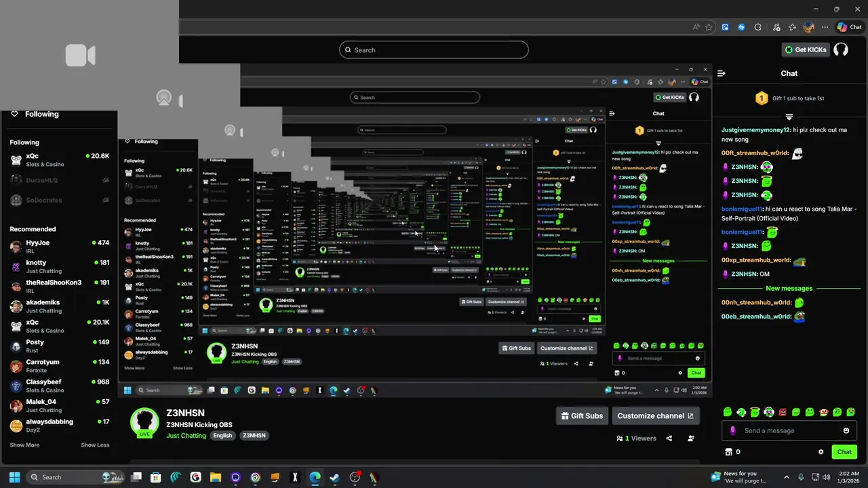The image size is (868, 488).
Task: Send the message with the green Chat button
Action: pyautogui.click(x=844, y=452)
